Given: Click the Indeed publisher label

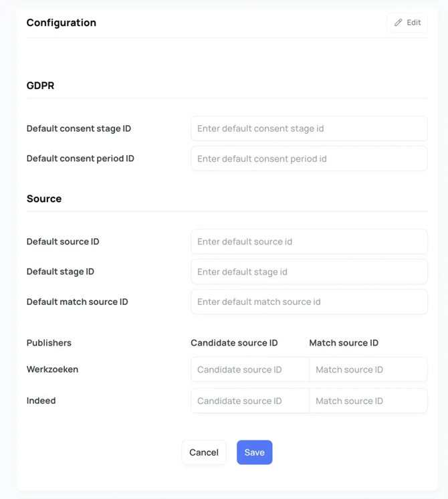Looking at the screenshot, I should (41, 401).
